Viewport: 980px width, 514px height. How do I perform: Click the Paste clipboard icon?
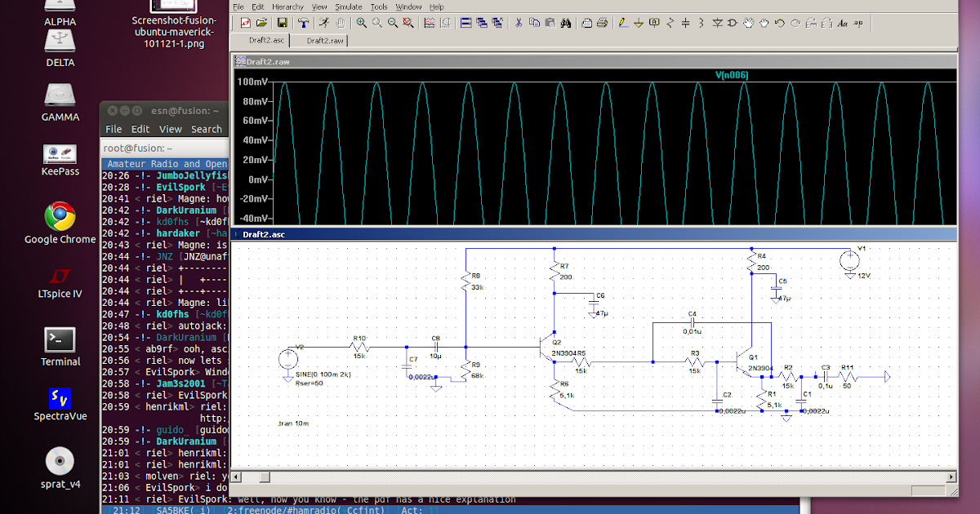550,23
